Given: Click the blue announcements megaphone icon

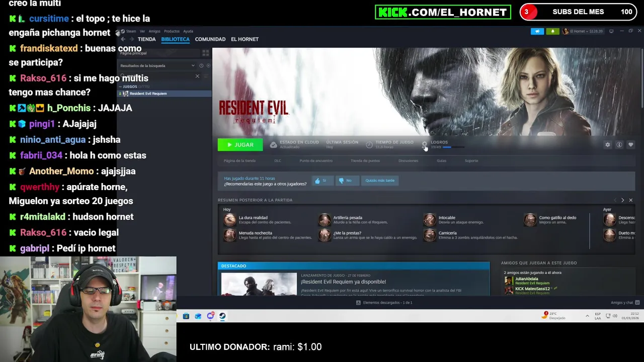Looking at the screenshot, I should (x=537, y=31).
